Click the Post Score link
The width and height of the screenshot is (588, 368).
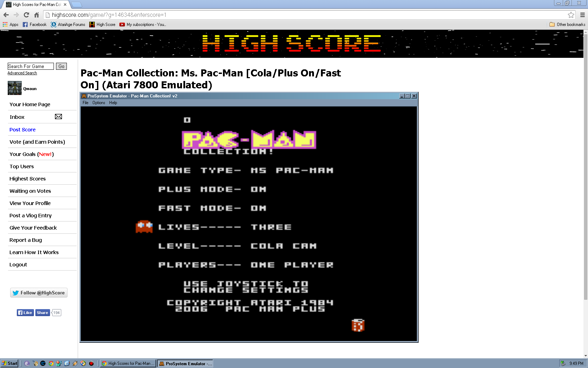point(22,130)
